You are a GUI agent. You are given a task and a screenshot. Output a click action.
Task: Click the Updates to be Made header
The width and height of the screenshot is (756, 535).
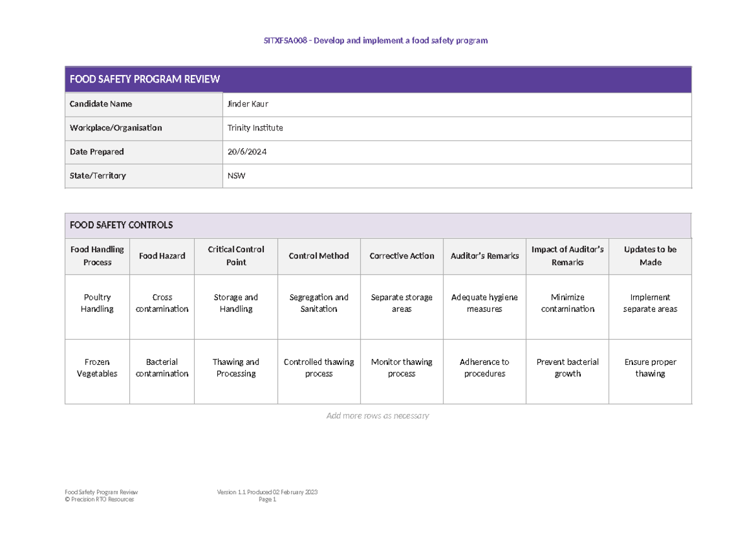click(x=650, y=256)
